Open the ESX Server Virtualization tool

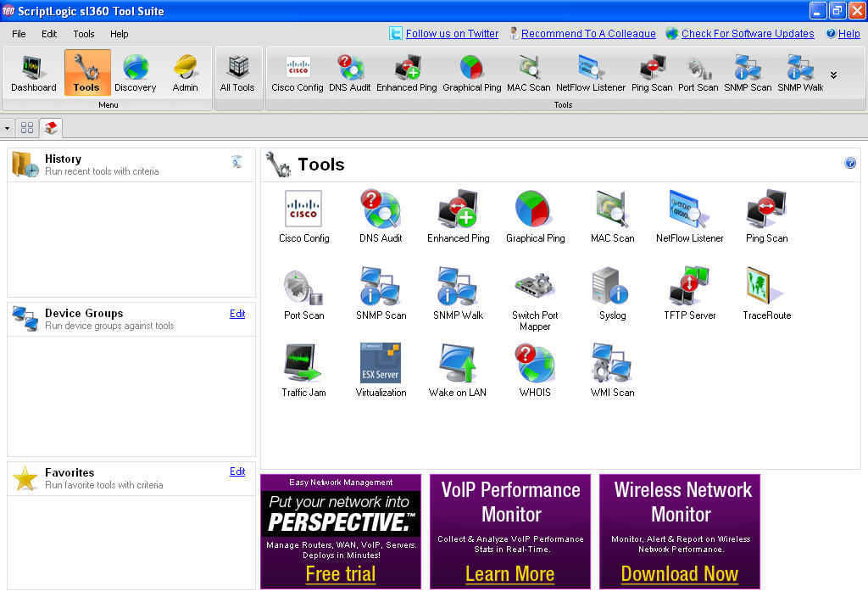pyautogui.click(x=381, y=365)
